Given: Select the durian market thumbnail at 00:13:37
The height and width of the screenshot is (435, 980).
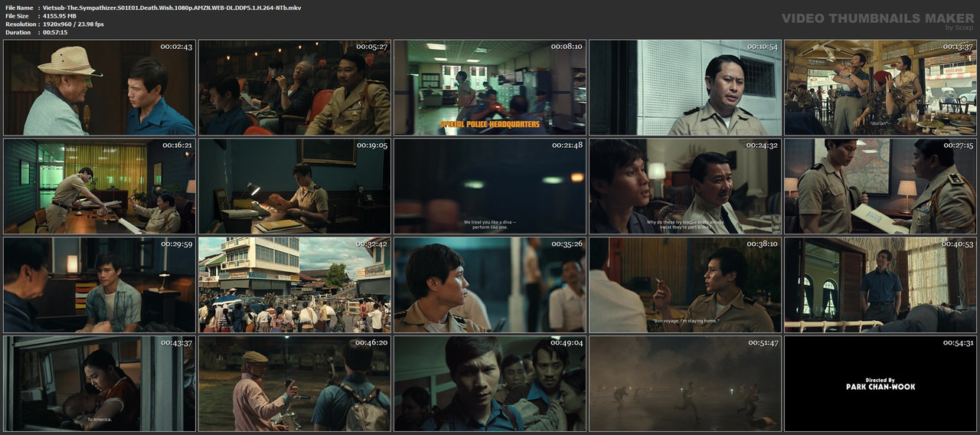Looking at the screenshot, I should point(880,87).
